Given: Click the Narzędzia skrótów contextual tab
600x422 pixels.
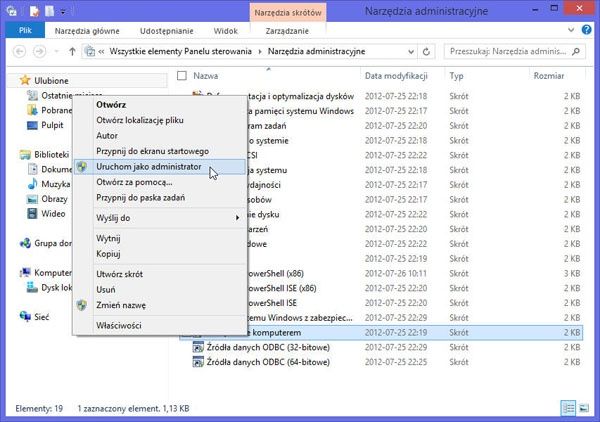Looking at the screenshot, I should point(288,13).
